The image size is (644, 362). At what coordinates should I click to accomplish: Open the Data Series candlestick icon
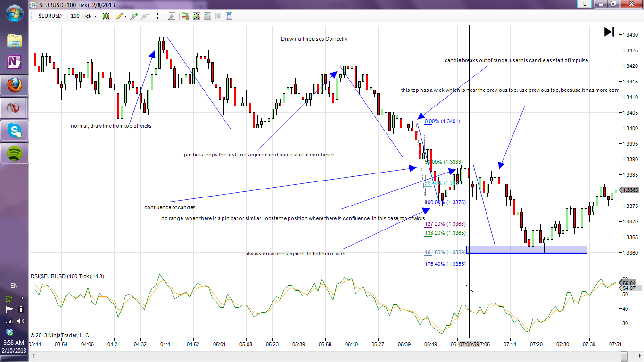pos(196,16)
